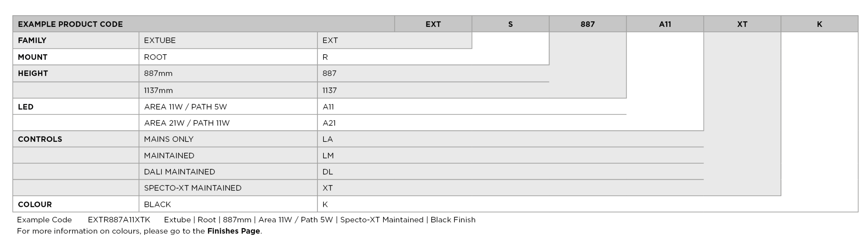Select the EXTUBE family option
The width and height of the screenshot is (868, 244).
tap(160, 40)
